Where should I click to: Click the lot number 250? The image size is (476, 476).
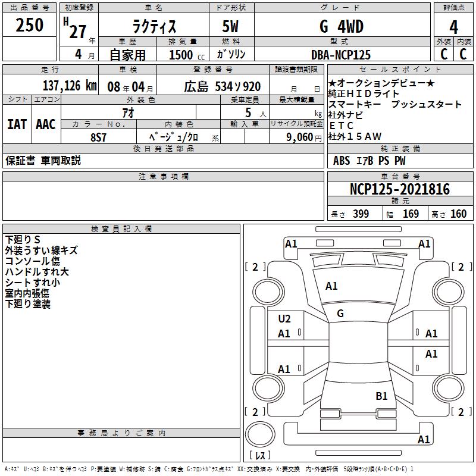(x=29, y=25)
